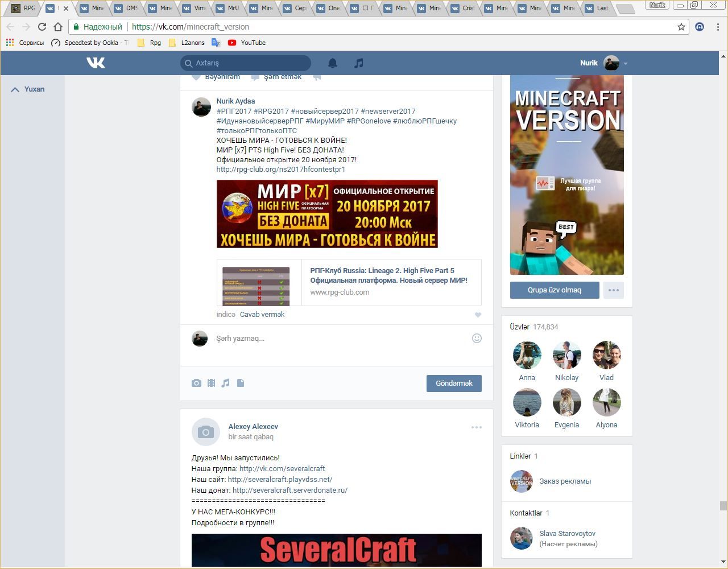This screenshot has width=728, height=569.
Task: Click the Minecraft Version group cover image
Action: coord(567,175)
